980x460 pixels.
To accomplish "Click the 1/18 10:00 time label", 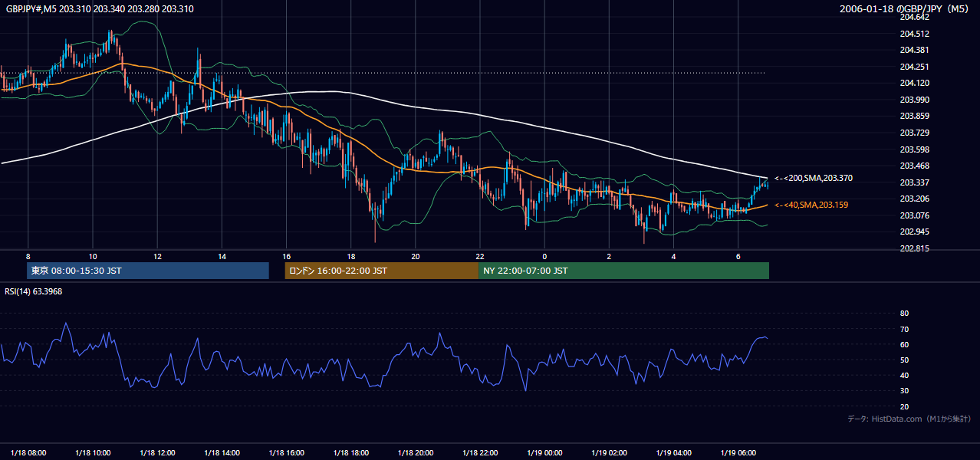I will point(93,452).
